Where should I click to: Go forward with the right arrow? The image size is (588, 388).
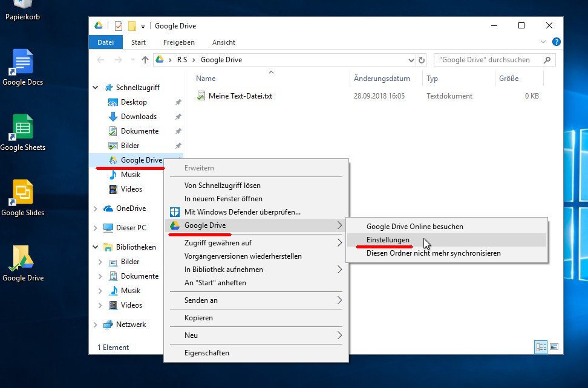coord(118,60)
